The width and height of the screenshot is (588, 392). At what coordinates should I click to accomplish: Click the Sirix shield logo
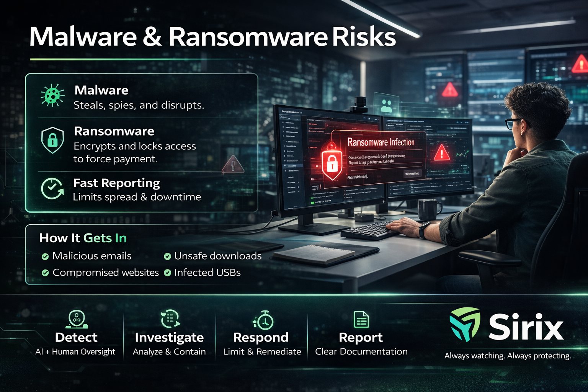pyautogui.click(x=465, y=324)
